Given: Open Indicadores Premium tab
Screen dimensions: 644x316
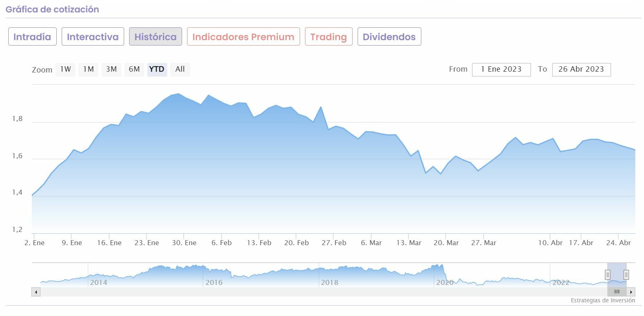Looking at the screenshot, I should point(243,37).
